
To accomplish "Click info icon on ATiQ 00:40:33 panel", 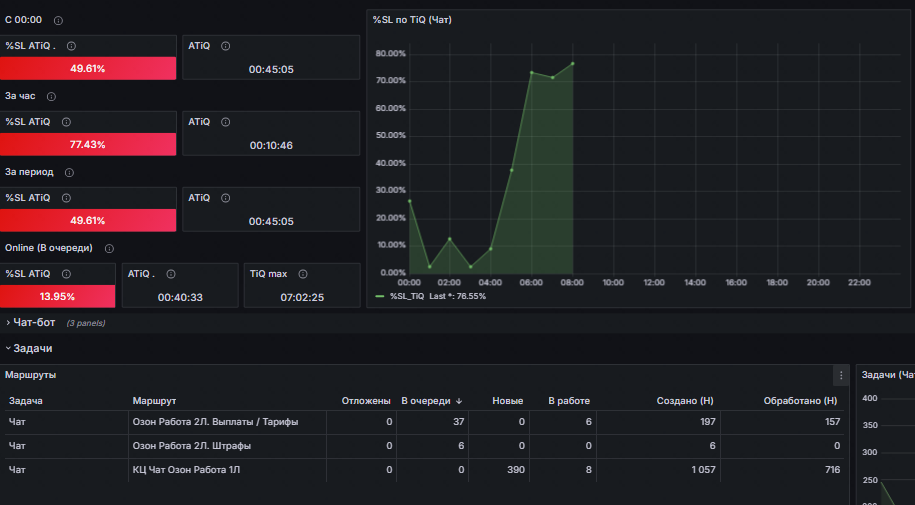I will click(171, 274).
